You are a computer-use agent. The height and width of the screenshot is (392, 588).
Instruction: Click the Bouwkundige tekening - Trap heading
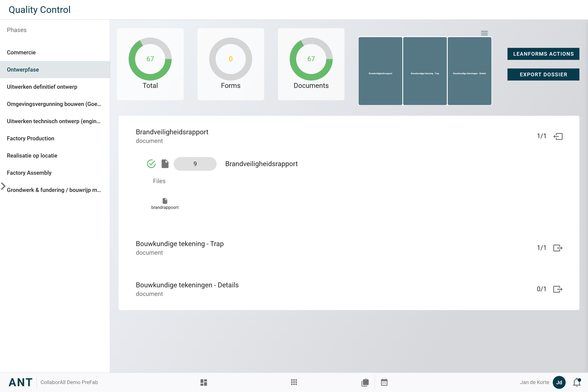pyautogui.click(x=179, y=244)
